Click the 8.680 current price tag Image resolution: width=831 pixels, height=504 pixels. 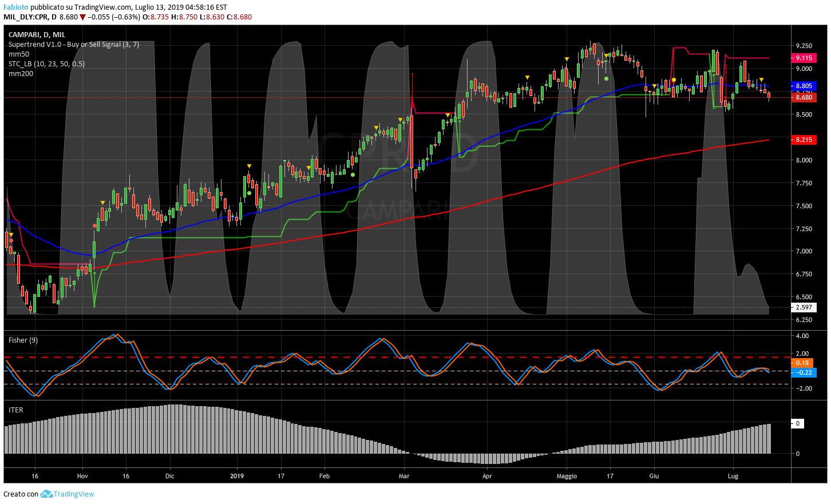point(804,97)
